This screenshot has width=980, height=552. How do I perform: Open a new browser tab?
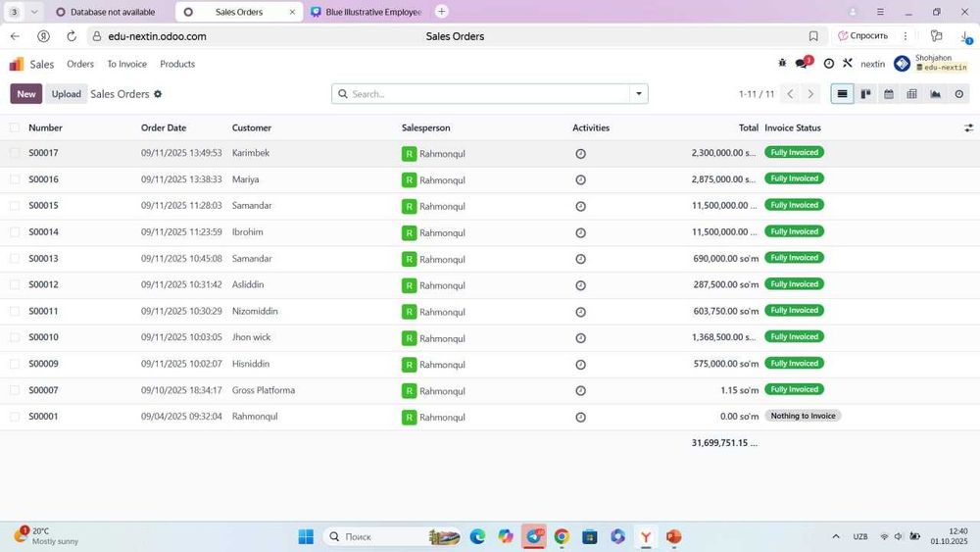[441, 11]
